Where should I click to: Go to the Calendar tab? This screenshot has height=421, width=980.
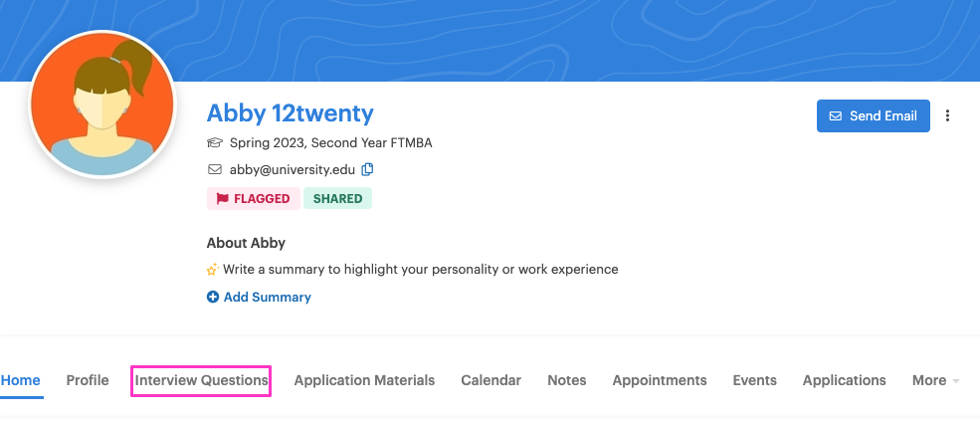[491, 380]
